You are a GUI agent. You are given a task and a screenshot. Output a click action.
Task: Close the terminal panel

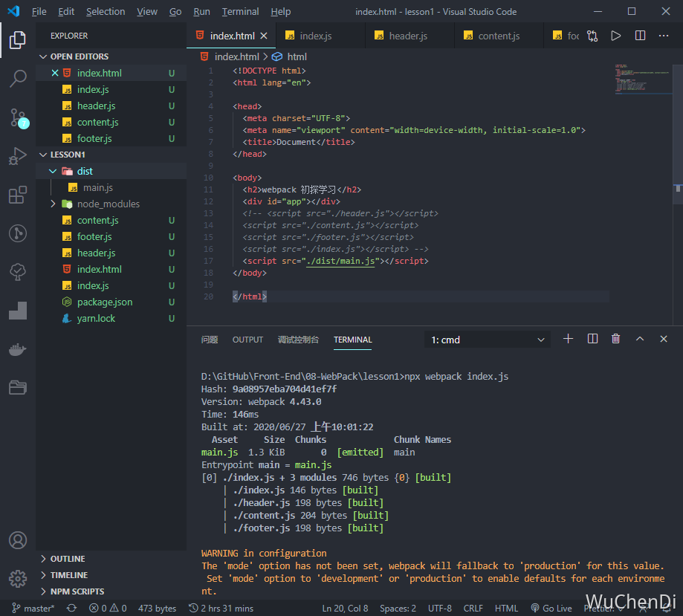pos(664,339)
